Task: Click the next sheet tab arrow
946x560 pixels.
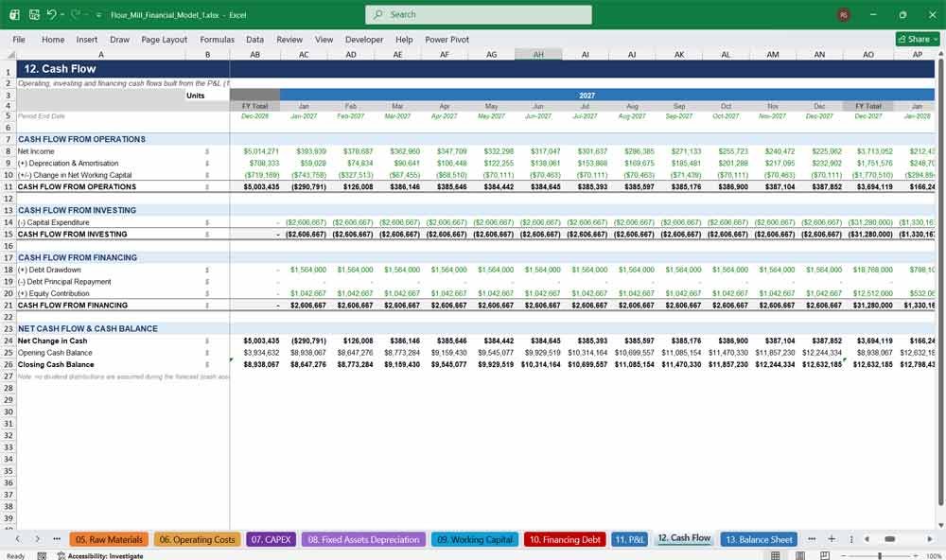Action: pyautogui.click(x=37, y=539)
